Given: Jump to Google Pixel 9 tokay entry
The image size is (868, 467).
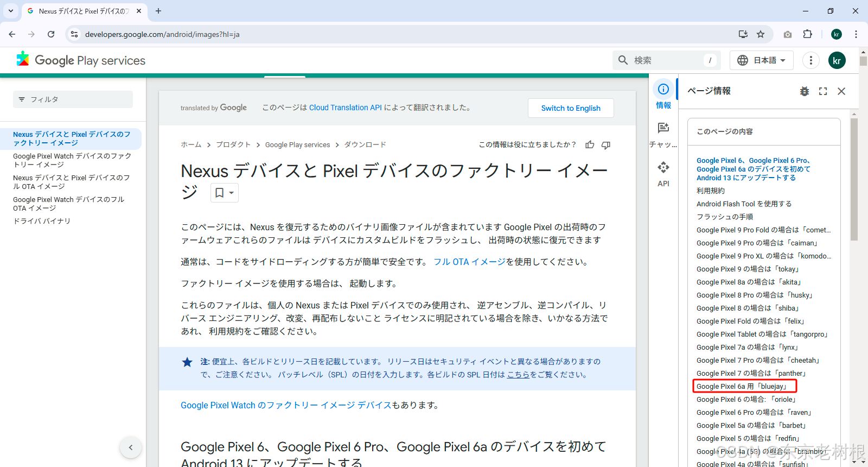Looking at the screenshot, I should click(x=748, y=269).
